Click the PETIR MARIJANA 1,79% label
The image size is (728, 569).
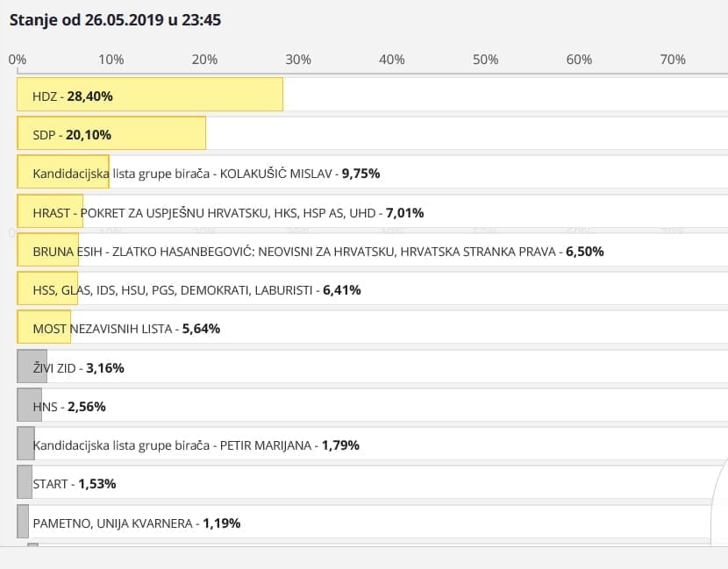click(x=196, y=445)
